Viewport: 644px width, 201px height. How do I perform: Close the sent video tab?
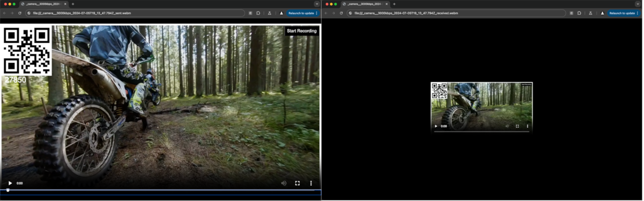(65, 4)
